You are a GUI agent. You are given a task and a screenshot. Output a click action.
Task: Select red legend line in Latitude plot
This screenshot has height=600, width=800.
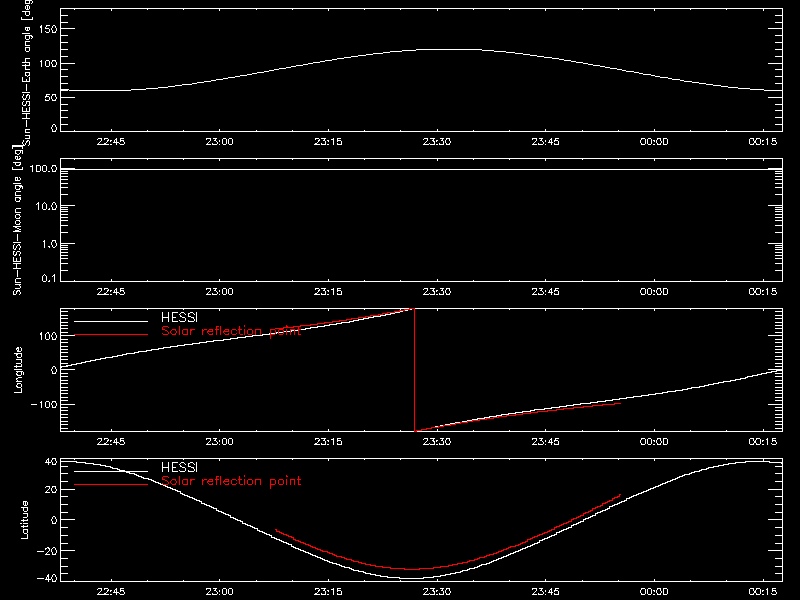tap(111, 484)
